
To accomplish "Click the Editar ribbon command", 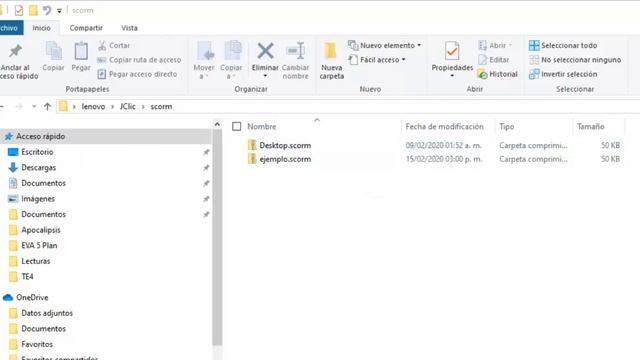I will (x=494, y=60).
